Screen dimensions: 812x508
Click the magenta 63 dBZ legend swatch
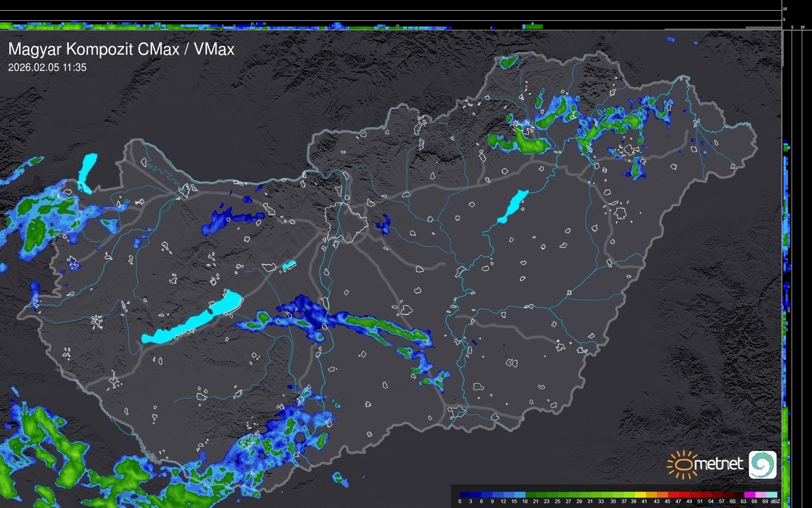click(749, 495)
